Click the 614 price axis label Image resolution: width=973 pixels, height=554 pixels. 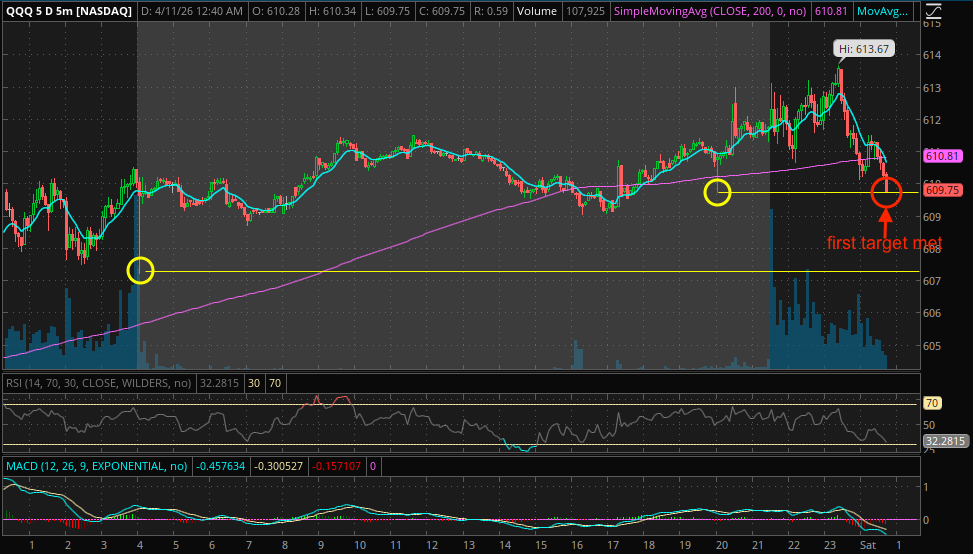[x=933, y=55]
